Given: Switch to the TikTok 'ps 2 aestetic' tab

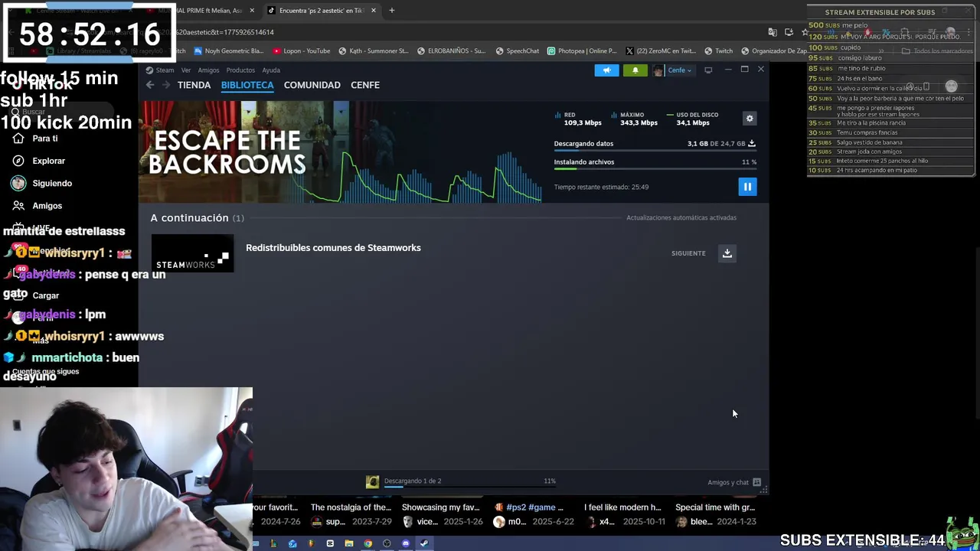Looking at the screenshot, I should click(x=322, y=11).
